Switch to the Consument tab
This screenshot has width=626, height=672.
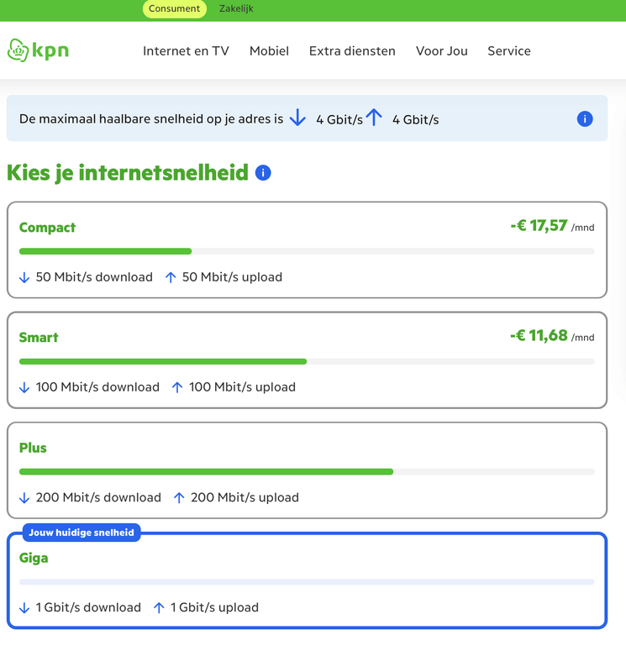175,8
